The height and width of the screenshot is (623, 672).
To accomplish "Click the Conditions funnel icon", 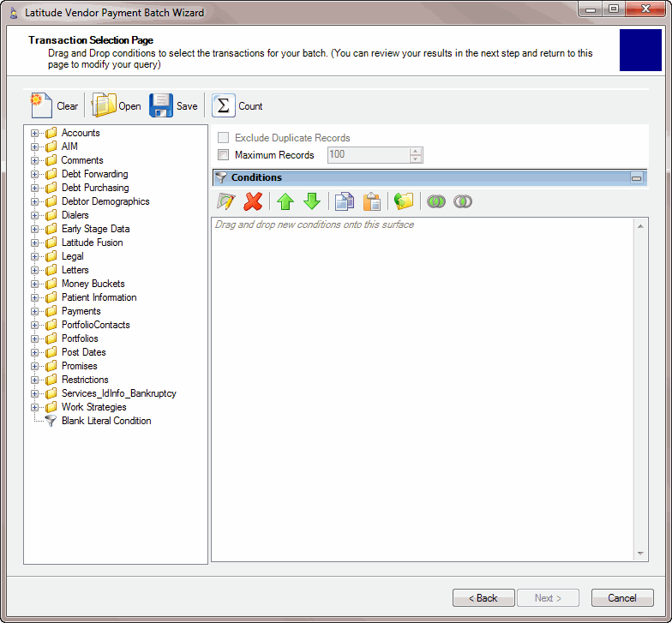I will pos(221,177).
